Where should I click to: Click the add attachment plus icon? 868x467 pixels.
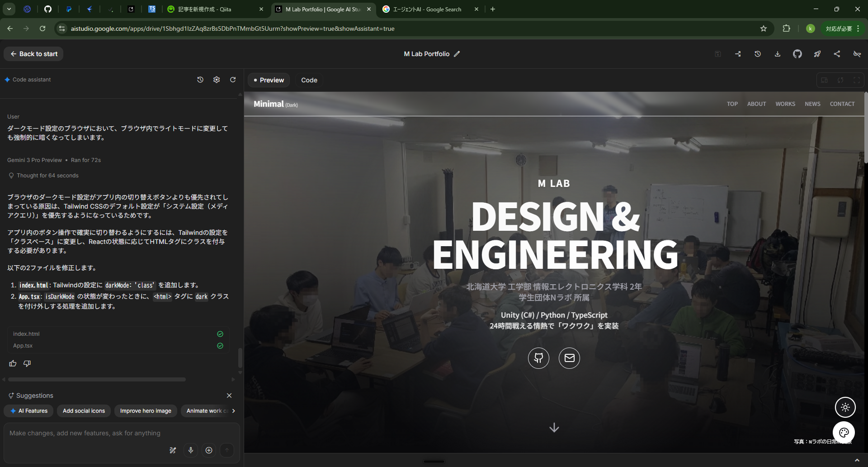click(209, 450)
